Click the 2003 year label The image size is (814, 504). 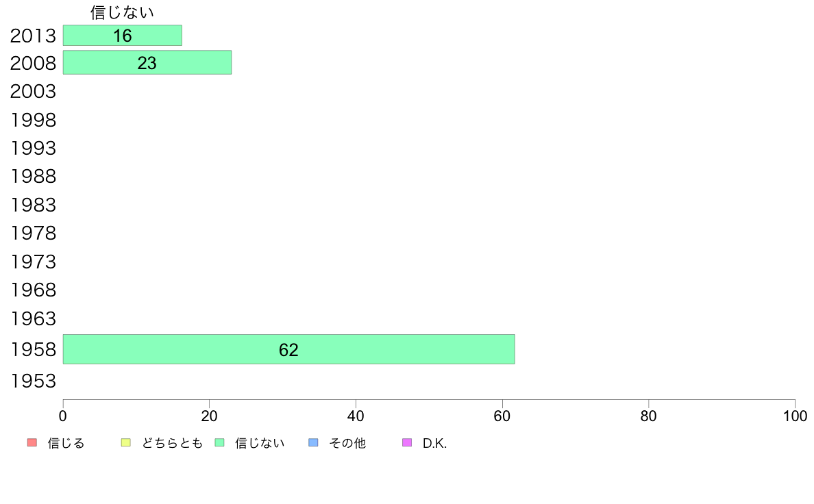coord(33,91)
